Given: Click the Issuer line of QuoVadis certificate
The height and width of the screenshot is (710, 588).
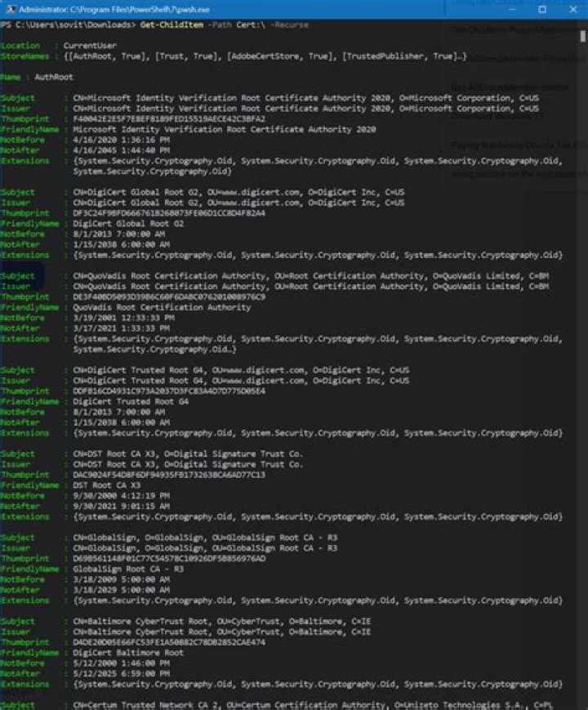Looking at the screenshot, I should [x=310, y=287].
